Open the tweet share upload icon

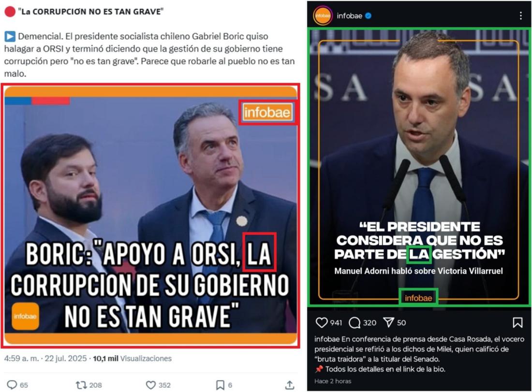(x=289, y=385)
